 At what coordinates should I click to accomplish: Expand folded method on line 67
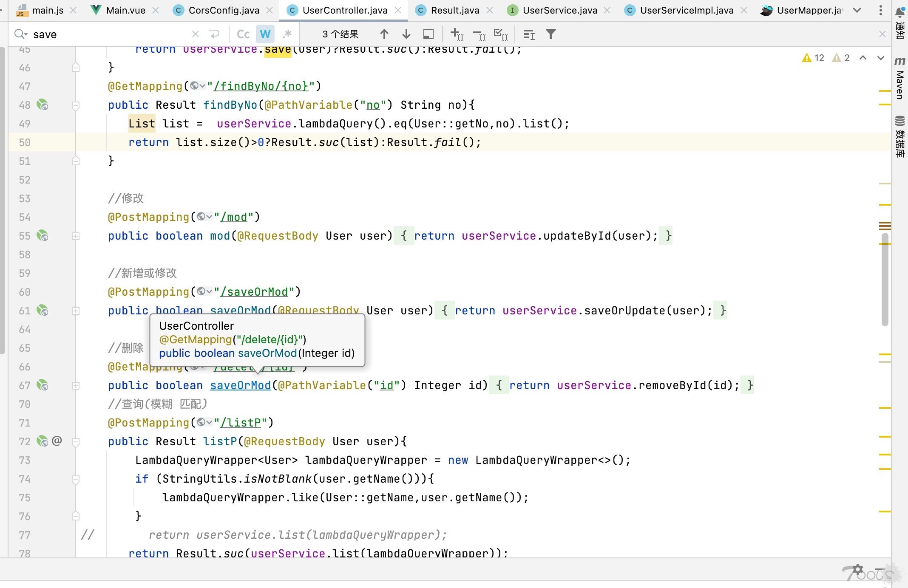[76, 386]
